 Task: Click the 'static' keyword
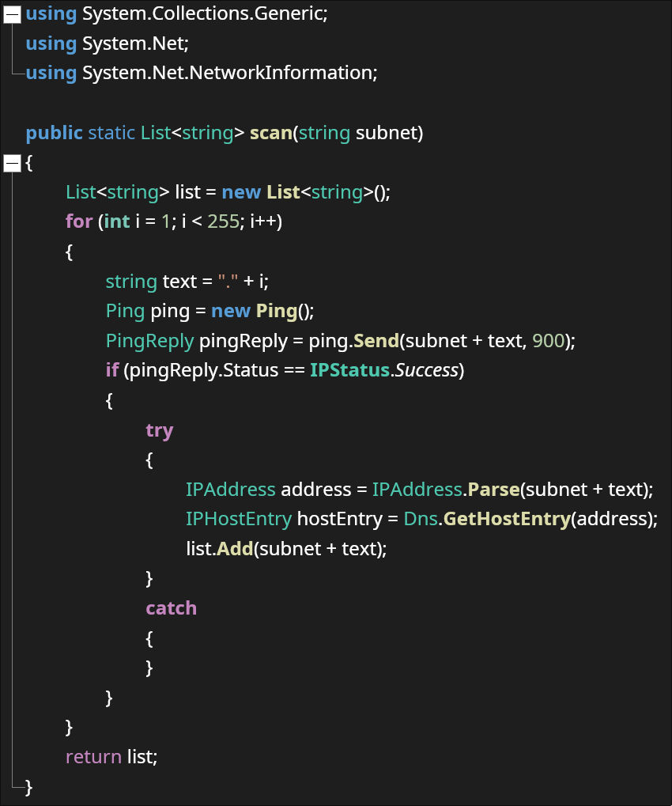[111, 133]
